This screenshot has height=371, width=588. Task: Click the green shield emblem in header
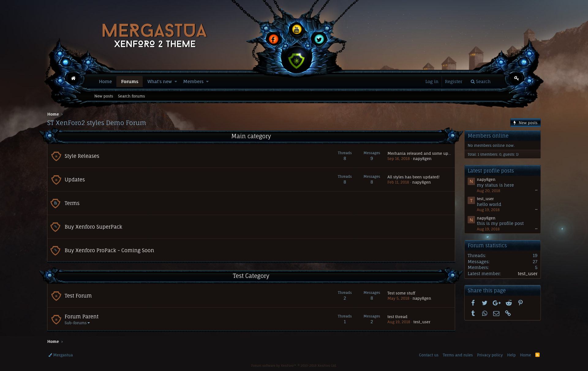[x=296, y=60]
